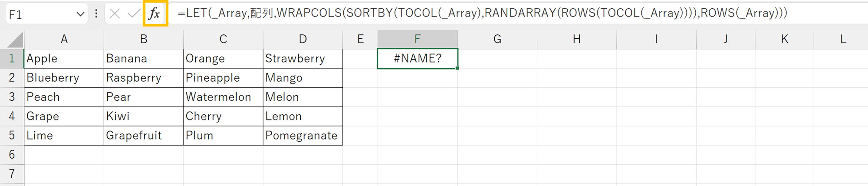Select the cell containing Apple
Image resolution: width=868 pixels, height=186 pixels.
point(64,58)
